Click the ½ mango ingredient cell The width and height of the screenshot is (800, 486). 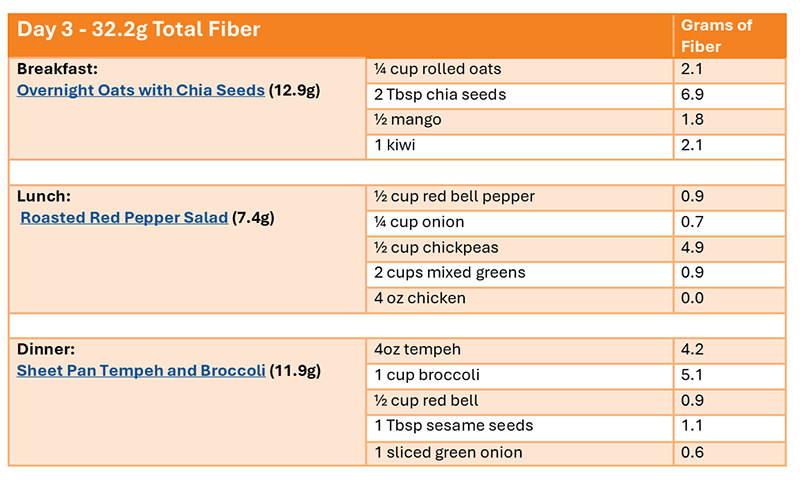[x=408, y=120]
